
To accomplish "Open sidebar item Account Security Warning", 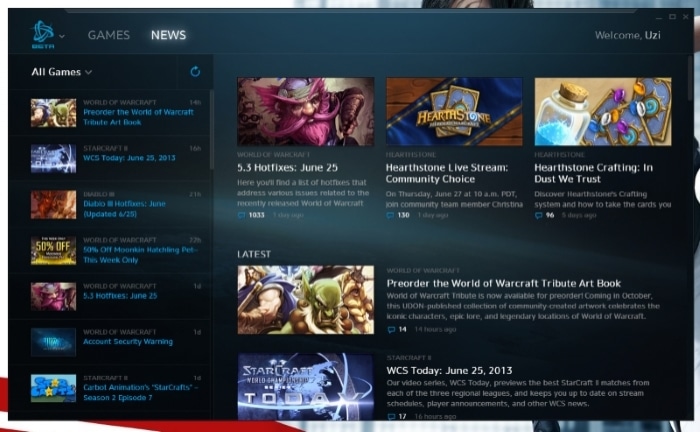I will tap(128, 341).
